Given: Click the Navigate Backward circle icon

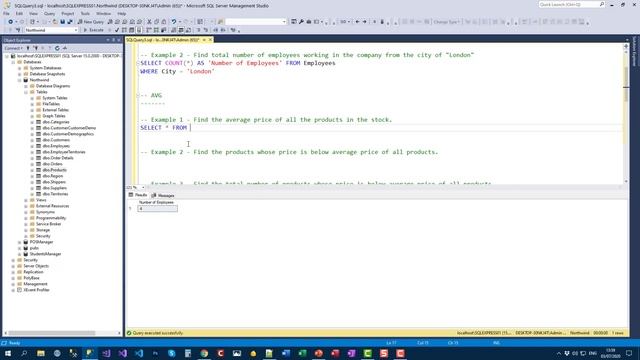Looking at the screenshot, I should pos(10,22).
